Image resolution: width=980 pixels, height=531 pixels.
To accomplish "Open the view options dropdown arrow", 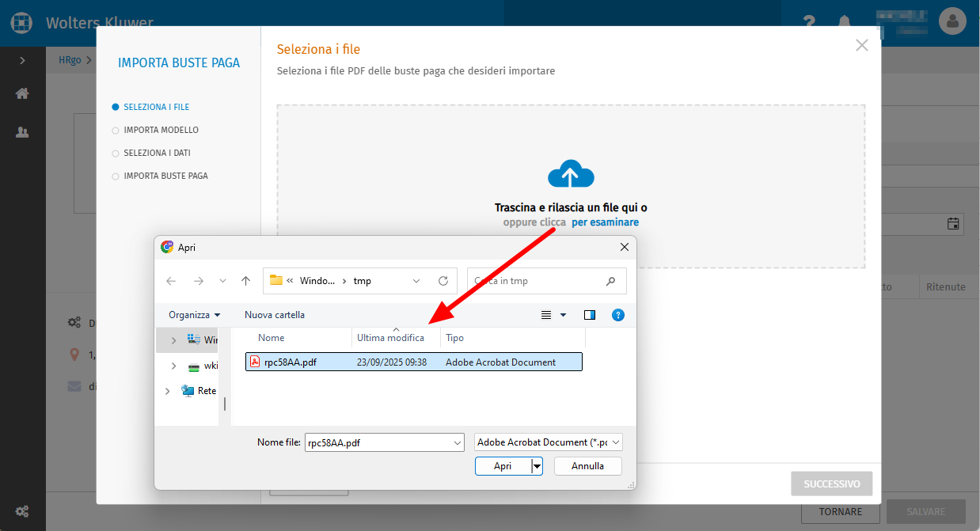I will click(564, 315).
